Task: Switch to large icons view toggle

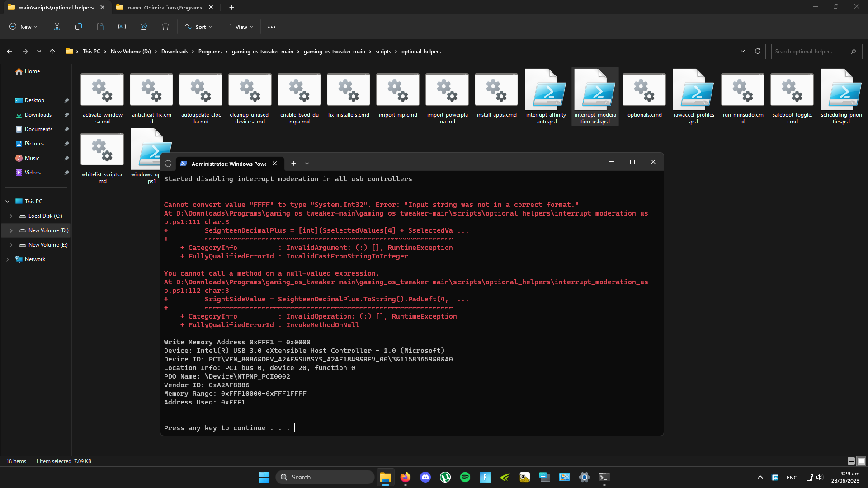Action: [861, 461]
